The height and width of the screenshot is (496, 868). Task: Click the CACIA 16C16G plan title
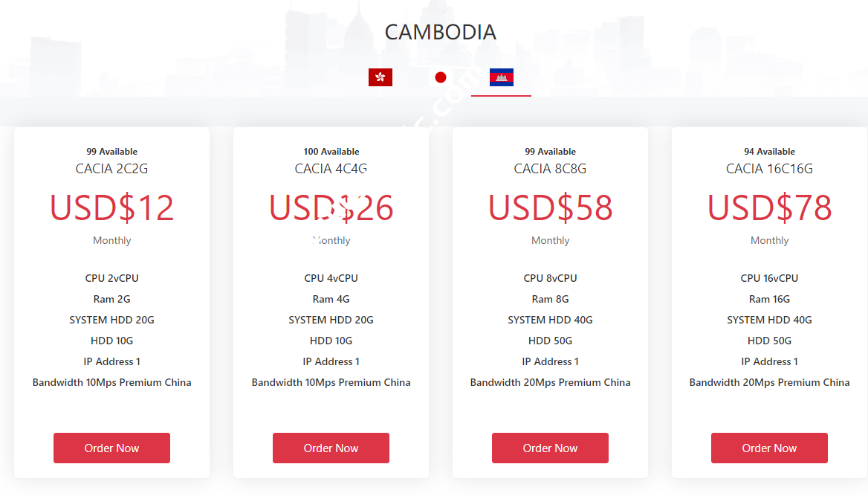769,169
